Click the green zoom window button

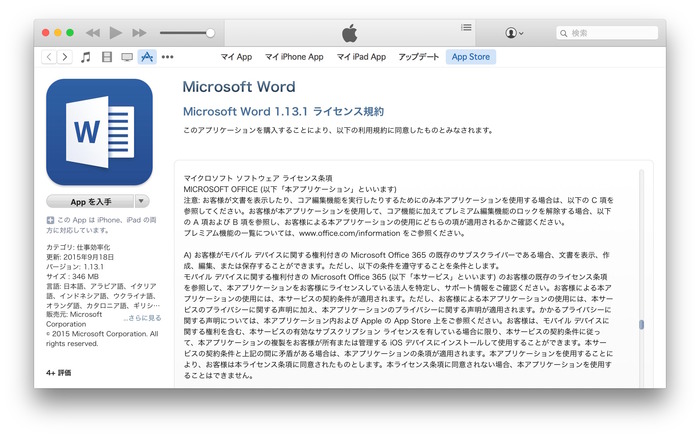70,33
